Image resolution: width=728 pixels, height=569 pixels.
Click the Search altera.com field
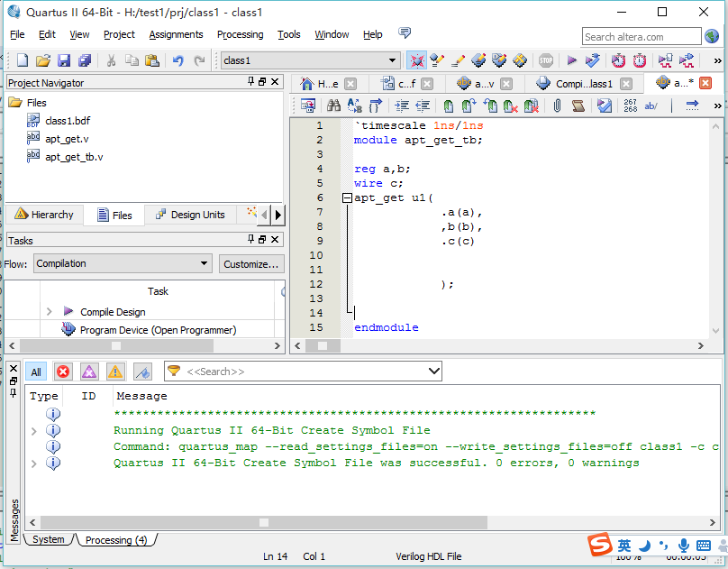pos(642,37)
